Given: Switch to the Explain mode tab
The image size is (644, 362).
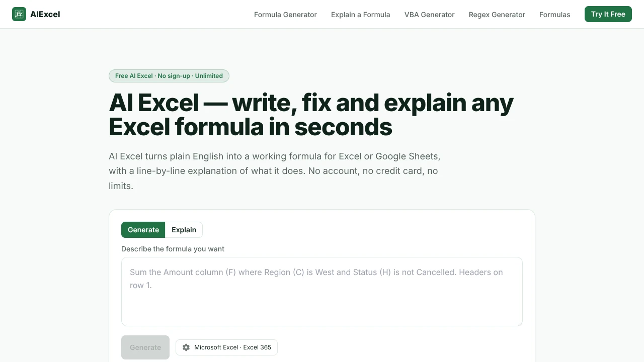Looking at the screenshot, I should [184, 230].
